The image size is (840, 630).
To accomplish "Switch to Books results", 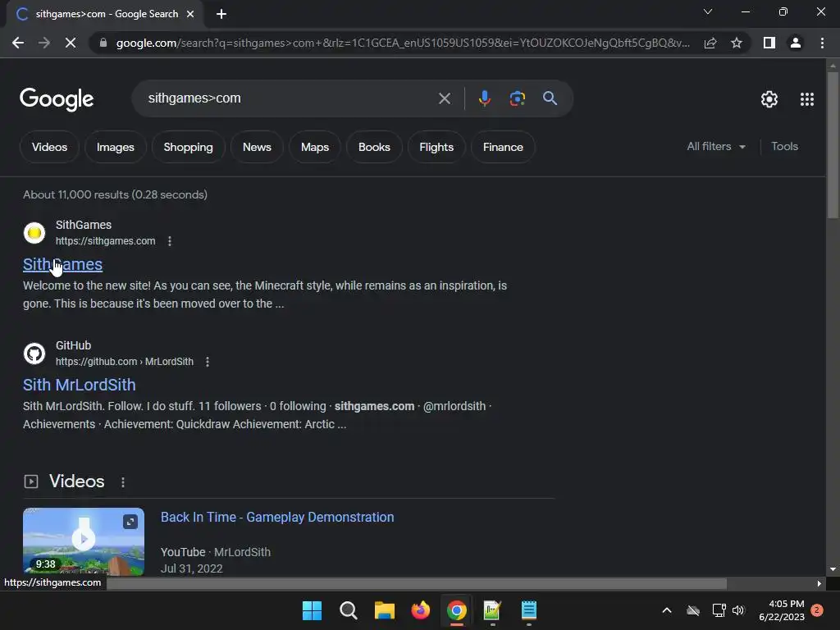I will pyautogui.click(x=374, y=147).
